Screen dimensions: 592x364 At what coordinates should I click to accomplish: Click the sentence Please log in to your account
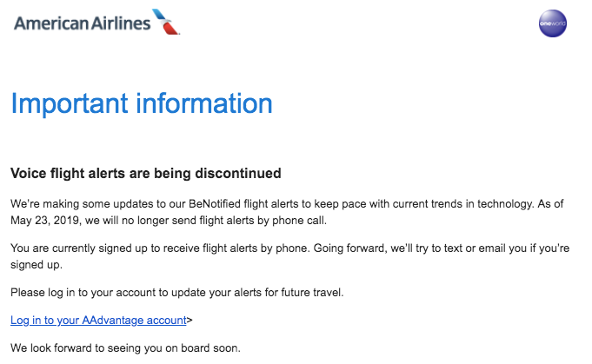pyautogui.click(x=176, y=293)
